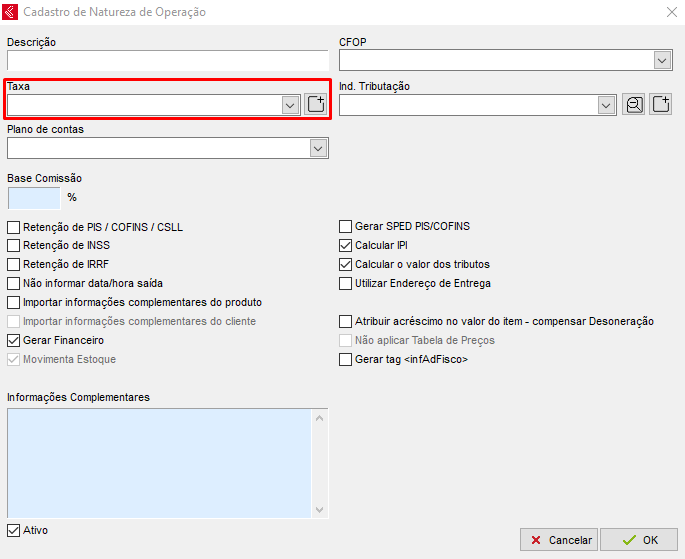
Task: Expand the Taxa dropdown arrow
Action: pos(290,105)
